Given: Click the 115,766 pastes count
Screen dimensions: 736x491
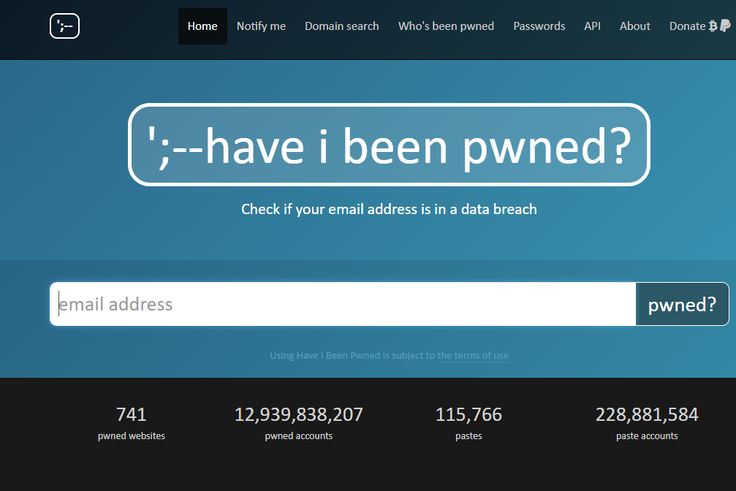Looking at the screenshot, I should (x=468, y=414).
